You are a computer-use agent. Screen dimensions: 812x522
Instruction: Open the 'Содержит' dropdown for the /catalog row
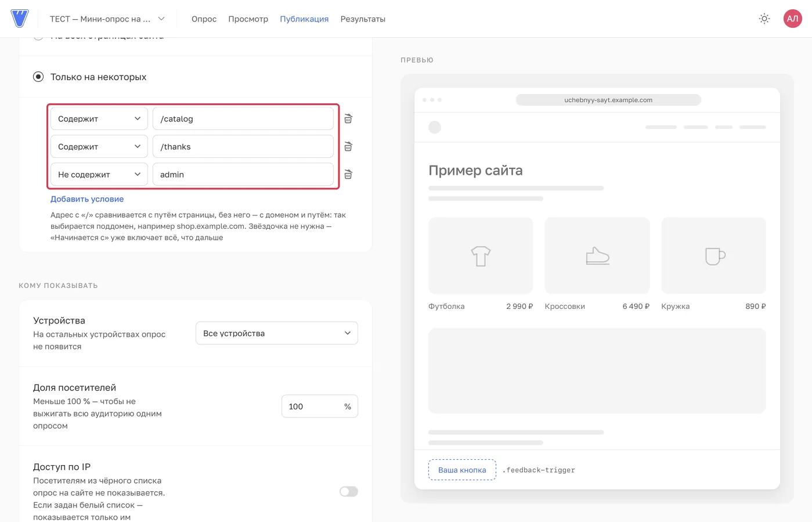tap(99, 118)
